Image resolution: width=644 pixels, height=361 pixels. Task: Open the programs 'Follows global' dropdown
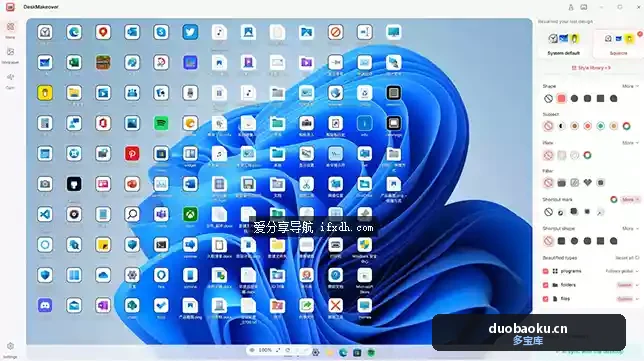(x=622, y=271)
